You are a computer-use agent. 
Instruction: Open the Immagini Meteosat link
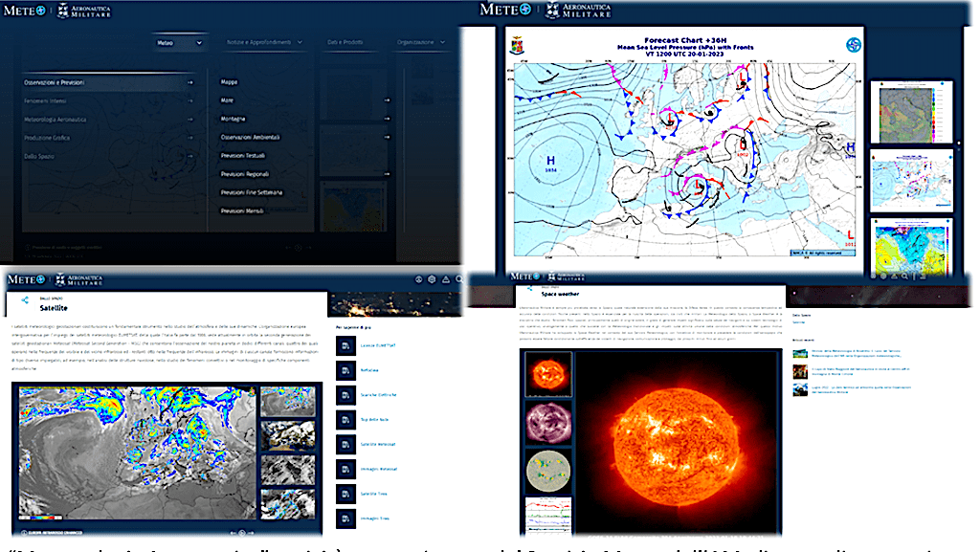379,469
